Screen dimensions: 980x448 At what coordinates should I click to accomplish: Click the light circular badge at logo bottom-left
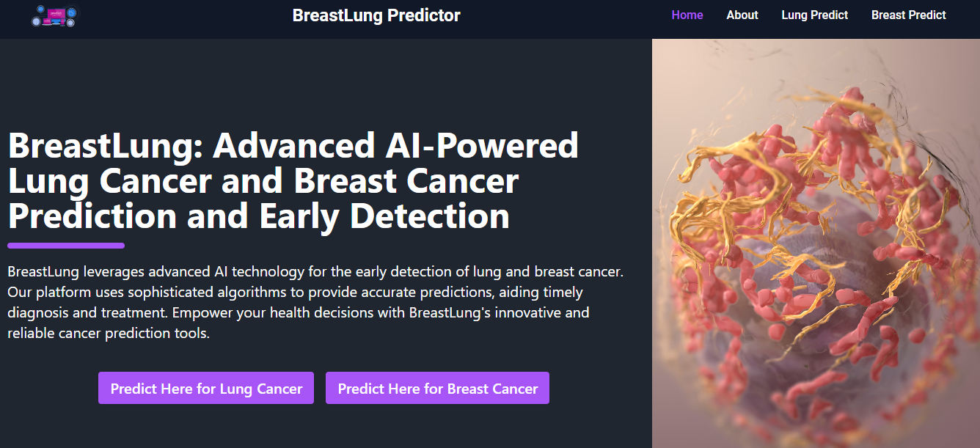(36, 21)
